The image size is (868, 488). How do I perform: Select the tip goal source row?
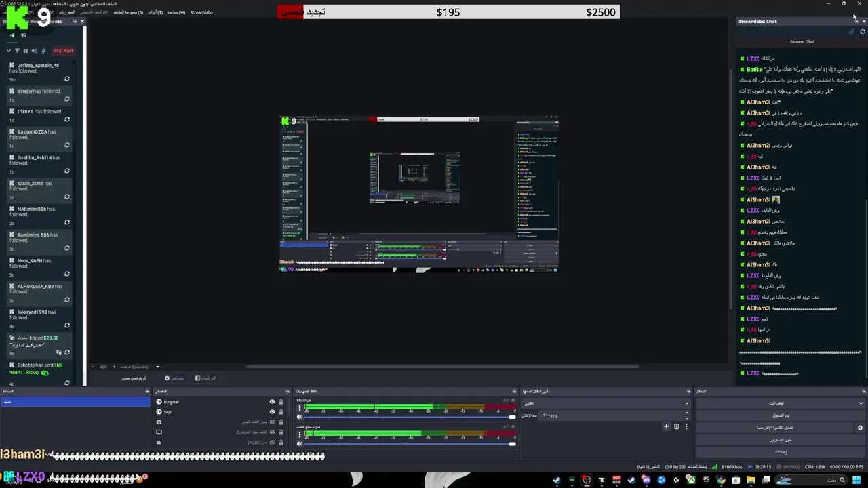click(x=220, y=402)
